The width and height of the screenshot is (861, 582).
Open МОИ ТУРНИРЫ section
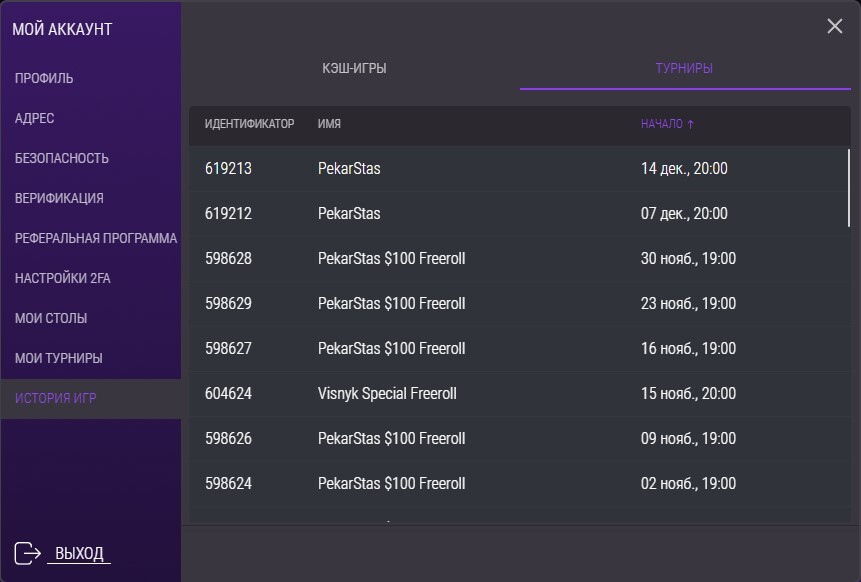(x=59, y=358)
